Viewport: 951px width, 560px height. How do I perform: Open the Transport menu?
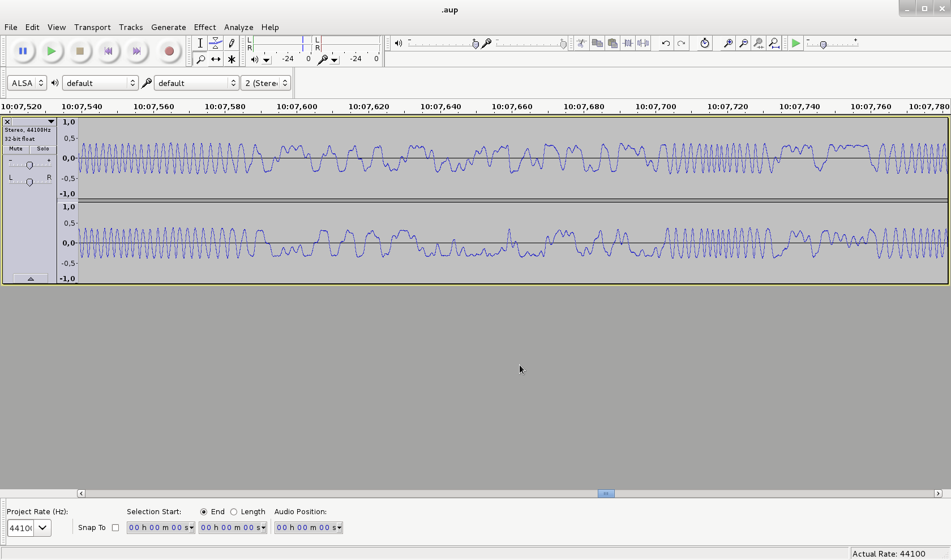click(x=92, y=27)
